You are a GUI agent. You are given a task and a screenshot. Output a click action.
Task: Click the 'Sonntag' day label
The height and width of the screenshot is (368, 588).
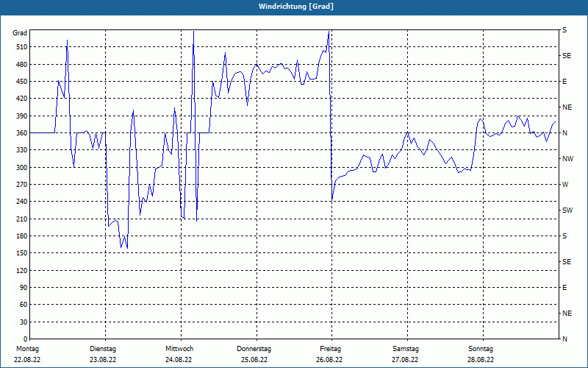481,349
